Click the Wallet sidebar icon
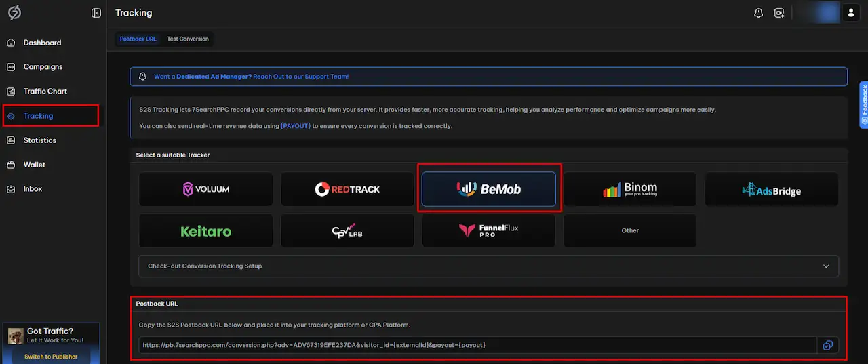The height and width of the screenshot is (364, 868). click(11, 165)
